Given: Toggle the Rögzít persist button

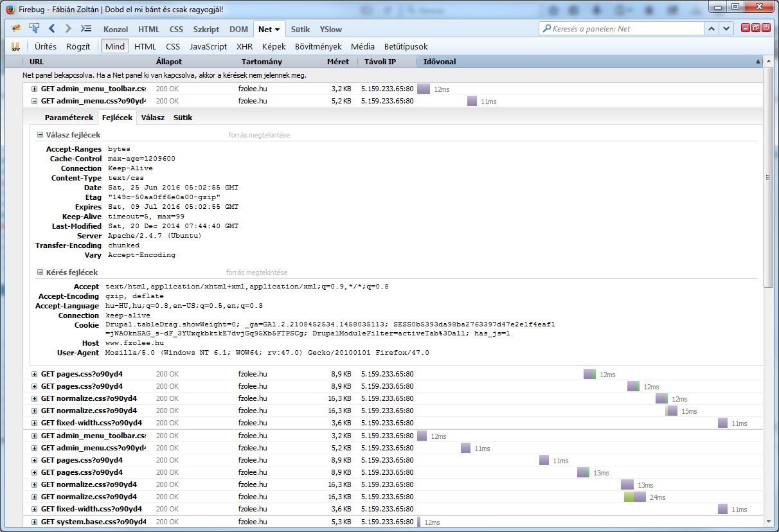Looking at the screenshot, I should 78,46.
